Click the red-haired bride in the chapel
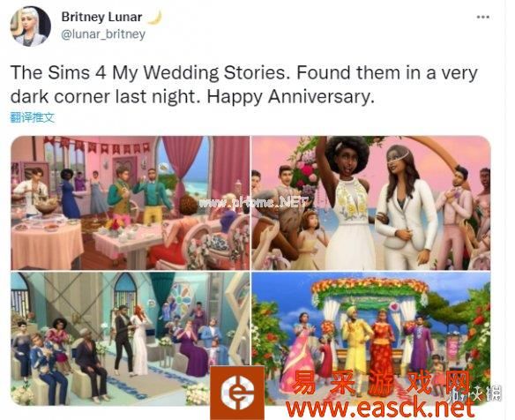This screenshot has height=420, width=515. (139, 340)
